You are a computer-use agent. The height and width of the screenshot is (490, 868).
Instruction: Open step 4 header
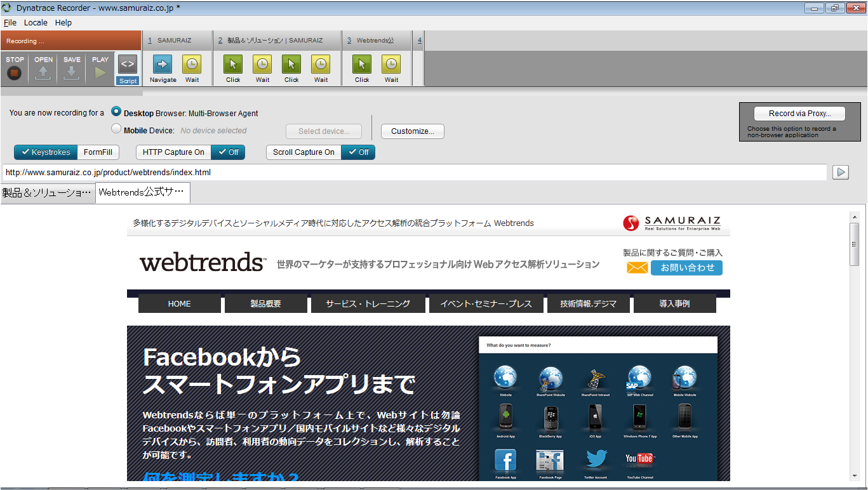point(419,41)
